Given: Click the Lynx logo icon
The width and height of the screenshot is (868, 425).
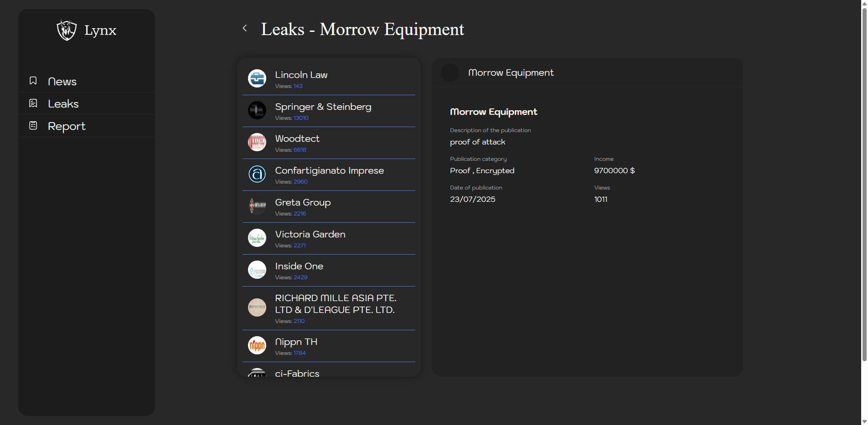Looking at the screenshot, I should (67, 30).
